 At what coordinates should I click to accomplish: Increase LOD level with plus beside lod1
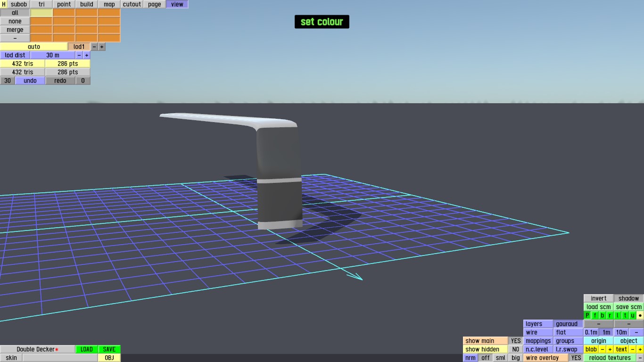(102, 47)
